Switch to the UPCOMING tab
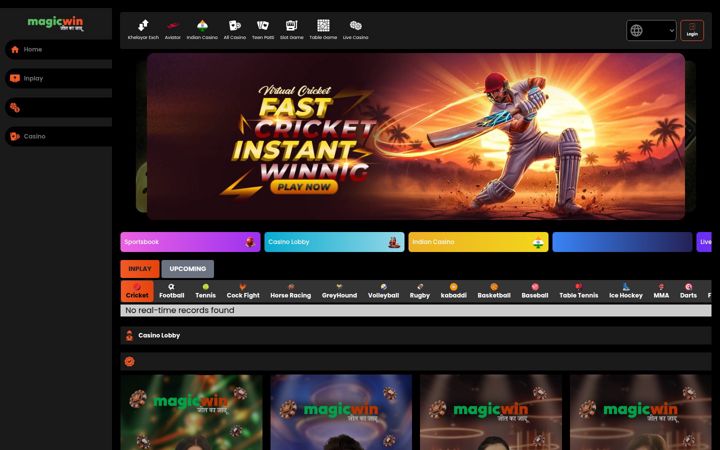The image size is (720, 450). pos(188,269)
